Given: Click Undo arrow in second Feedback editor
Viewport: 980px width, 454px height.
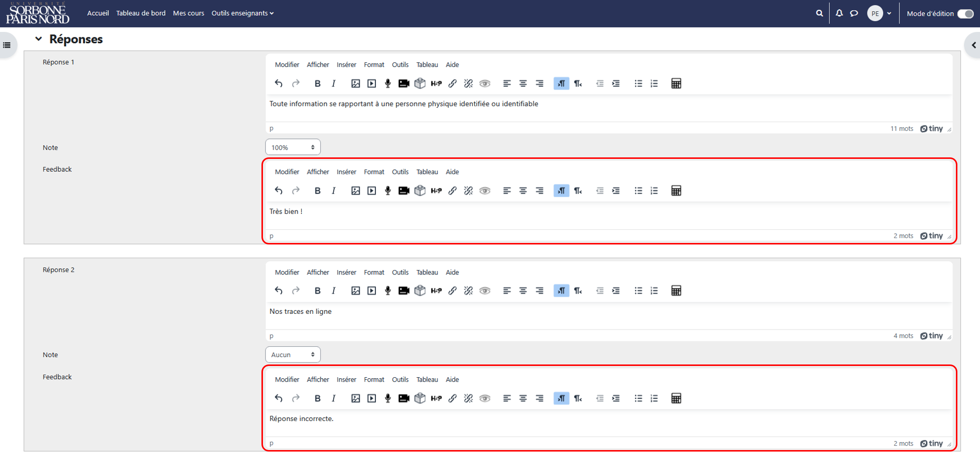Looking at the screenshot, I should click(x=279, y=398).
